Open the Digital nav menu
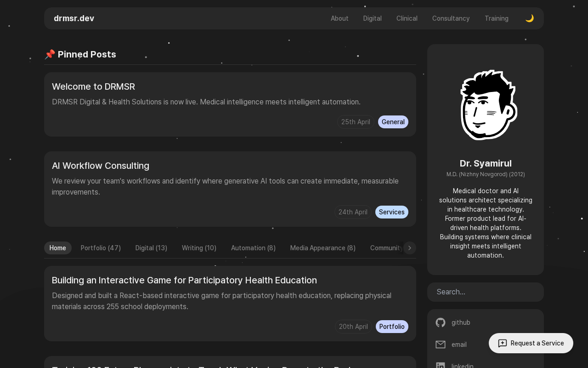Image resolution: width=588 pixels, height=368 pixels. 372,18
